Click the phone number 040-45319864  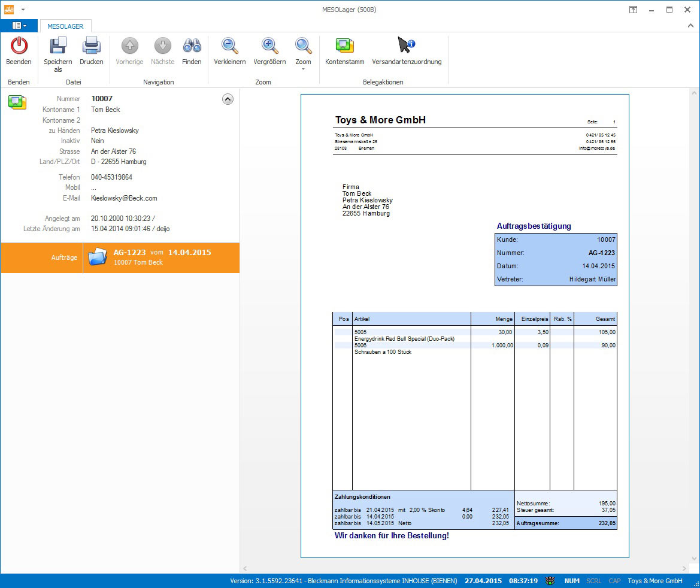[111, 177]
